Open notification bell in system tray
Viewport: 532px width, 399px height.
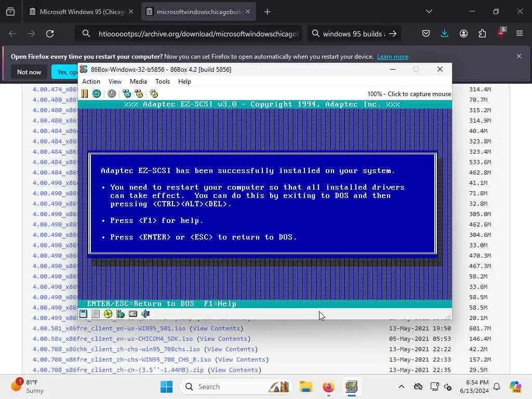click(x=497, y=387)
